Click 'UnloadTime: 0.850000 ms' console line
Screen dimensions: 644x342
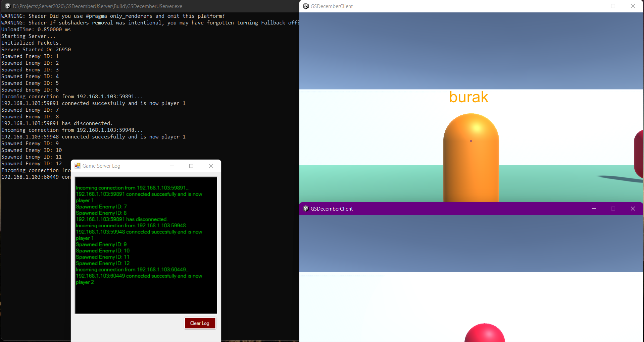[36, 30]
